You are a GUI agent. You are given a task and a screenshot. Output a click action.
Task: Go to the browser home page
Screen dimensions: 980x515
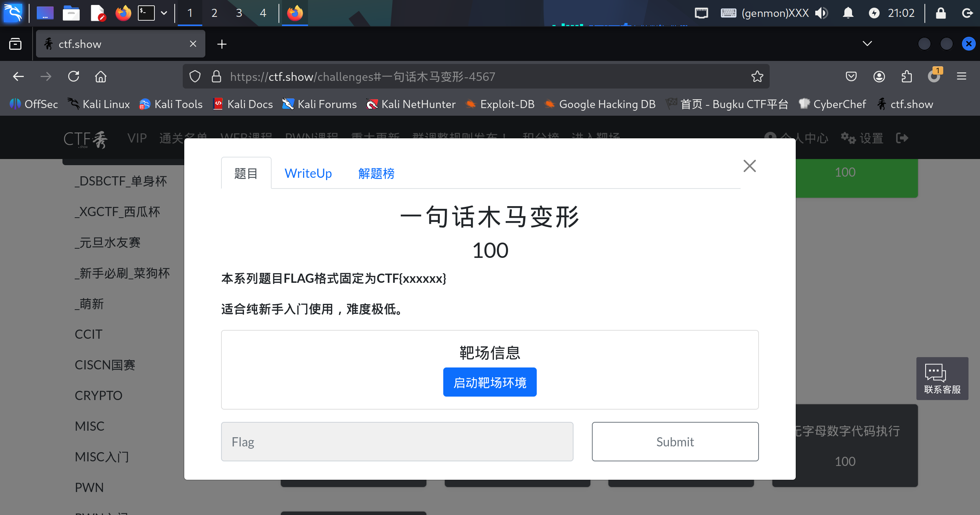[x=101, y=77]
